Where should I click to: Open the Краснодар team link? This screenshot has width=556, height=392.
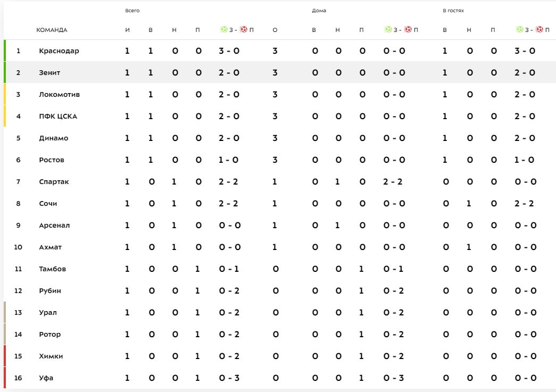click(x=59, y=51)
